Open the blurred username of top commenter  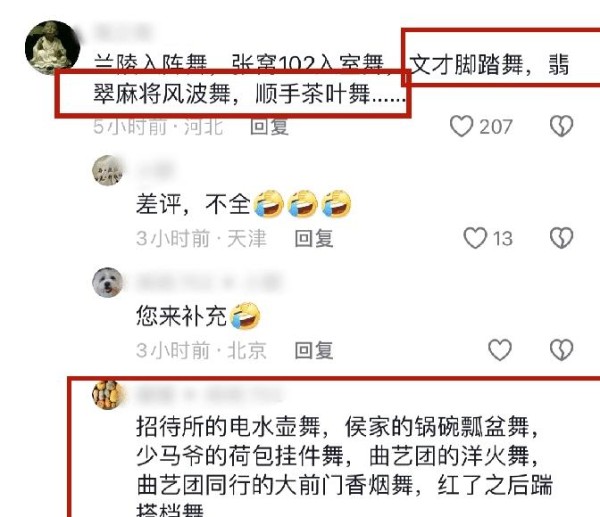tap(123, 31)
